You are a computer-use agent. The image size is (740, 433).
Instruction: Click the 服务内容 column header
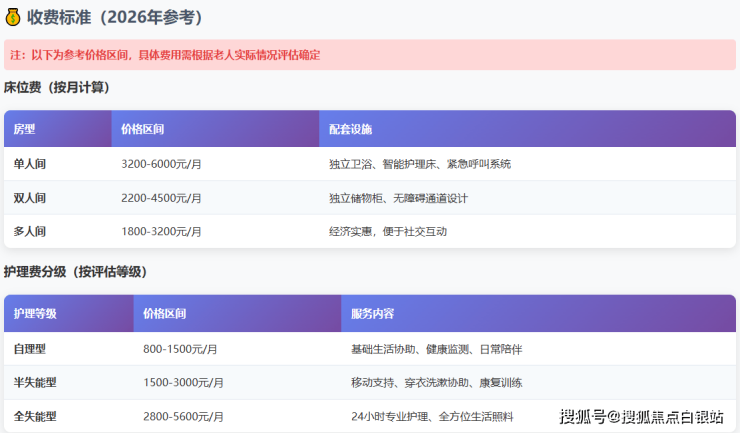372,313
